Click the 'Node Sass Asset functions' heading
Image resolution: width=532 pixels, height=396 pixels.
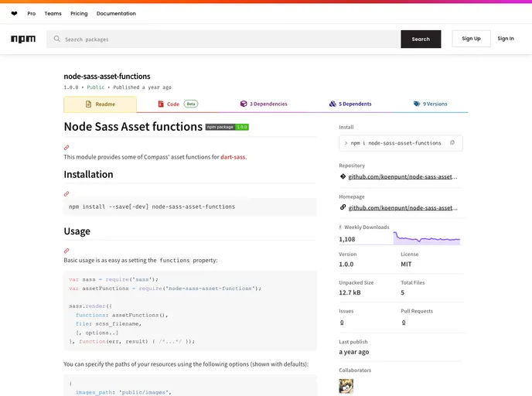133,127
